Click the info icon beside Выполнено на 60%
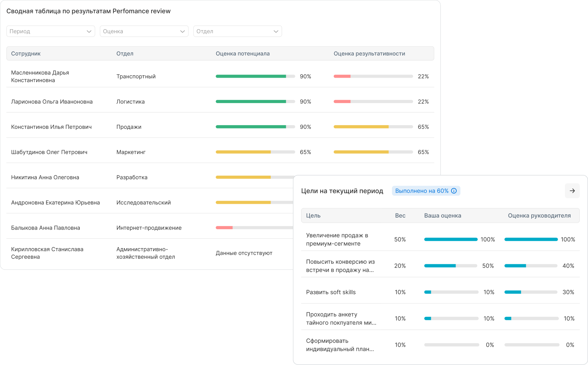Viewport: 588px width, 365px height. pyautogui.click(x=454, y=191)
